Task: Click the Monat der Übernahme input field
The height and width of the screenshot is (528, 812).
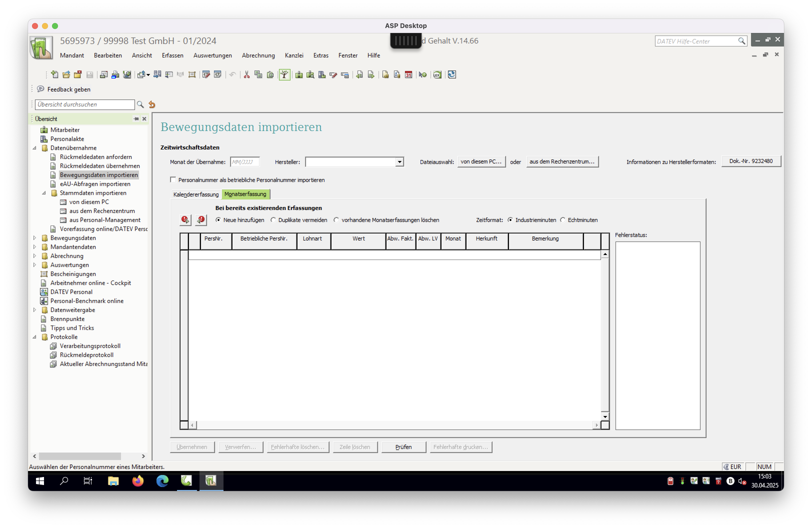Action: click(244, 162)
